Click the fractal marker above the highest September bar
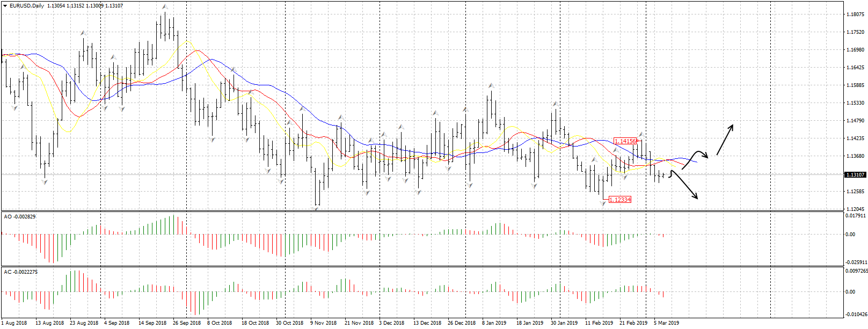Viewport: 868px width, 329px height. point(165,7)
